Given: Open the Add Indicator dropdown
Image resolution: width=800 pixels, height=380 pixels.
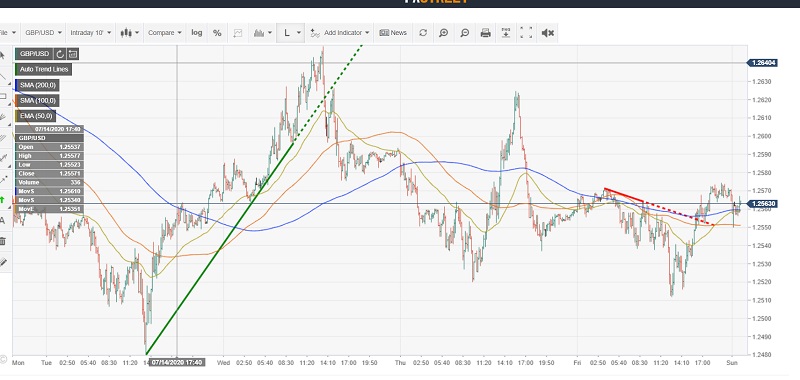Looking at the screenshot, I should pos(340,33).
